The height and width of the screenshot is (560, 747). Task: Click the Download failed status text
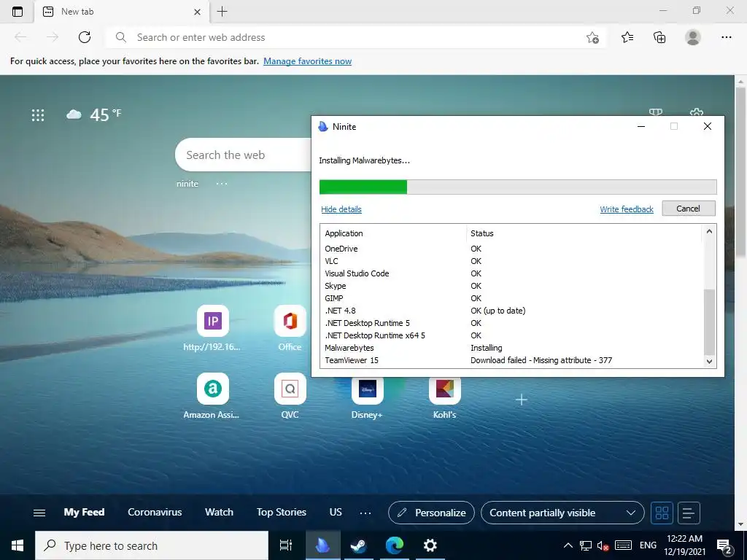pos(541,360)
